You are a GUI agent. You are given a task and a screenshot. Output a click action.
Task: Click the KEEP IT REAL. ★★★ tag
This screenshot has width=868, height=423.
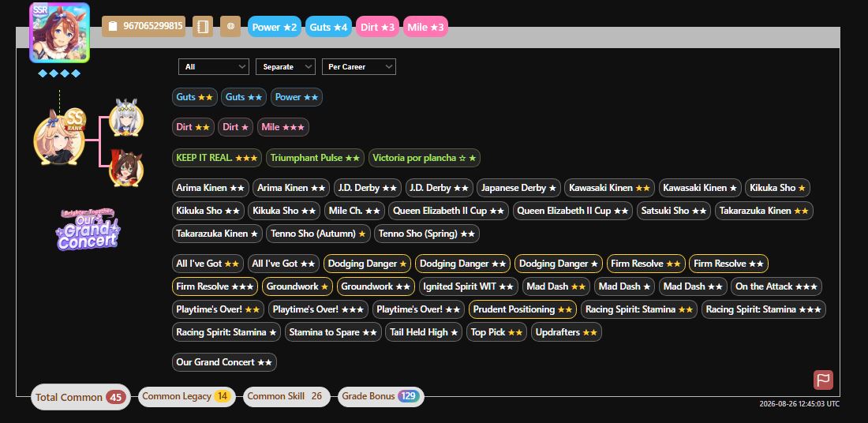(217, 158)
